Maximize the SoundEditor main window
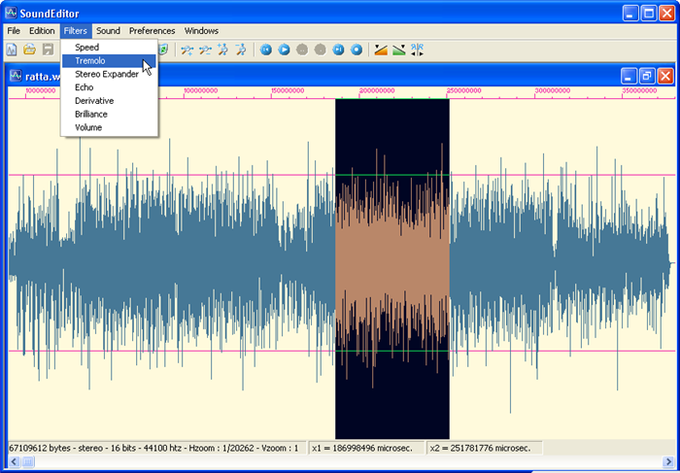Viewport: 680px width, 473px height. [x=649, y=13]
